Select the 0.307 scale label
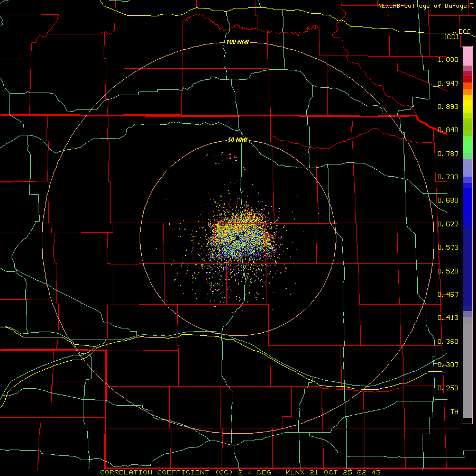This screenshot has width=476, height=476. click(448, 365)
